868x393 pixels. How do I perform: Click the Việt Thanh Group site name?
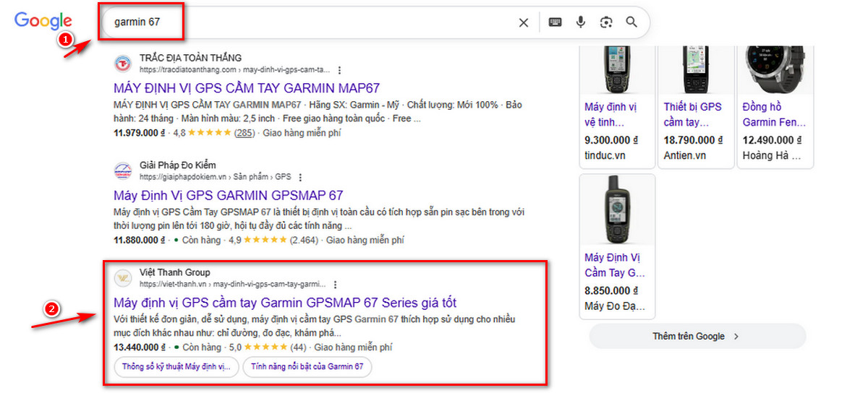(x=175, y=272)
